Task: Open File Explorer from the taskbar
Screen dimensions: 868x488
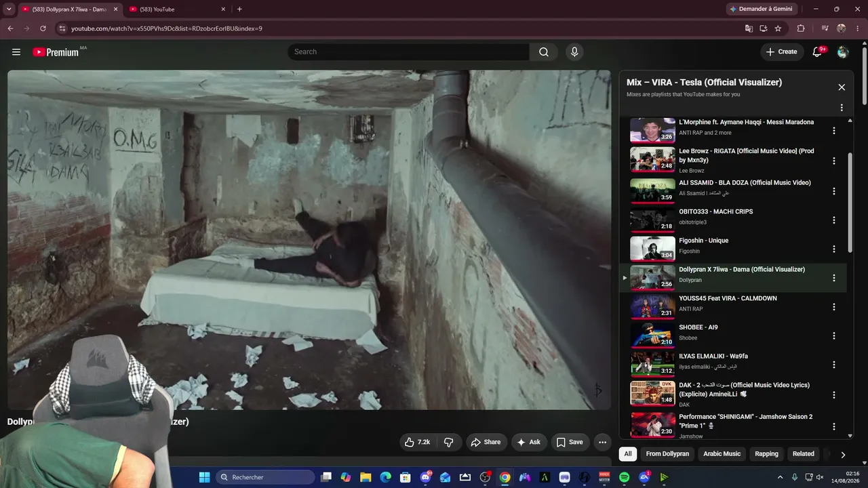Action: pyautogui.click(x=366, y=477)
